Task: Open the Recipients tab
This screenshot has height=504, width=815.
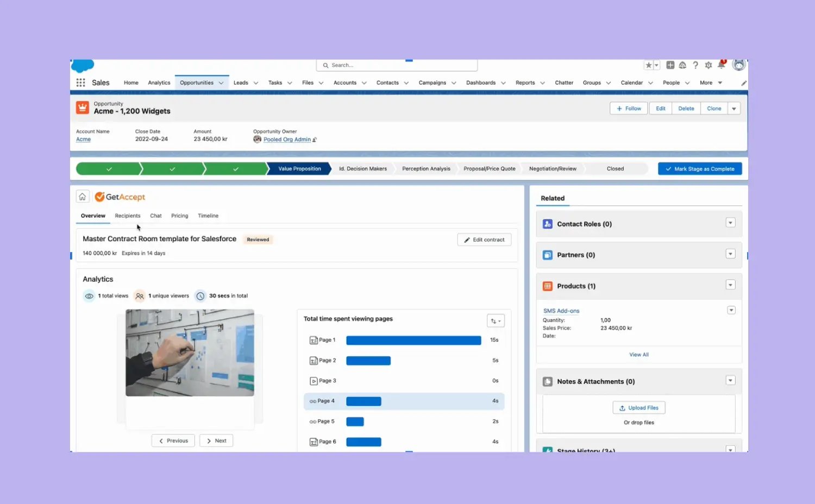Action: tap(127, 216)
